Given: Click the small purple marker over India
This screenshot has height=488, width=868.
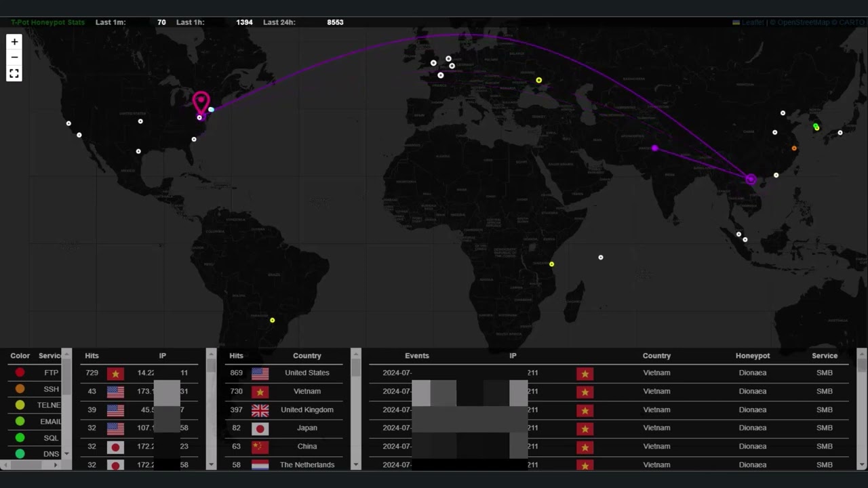Looking at the screenshot, I should 654,148.
